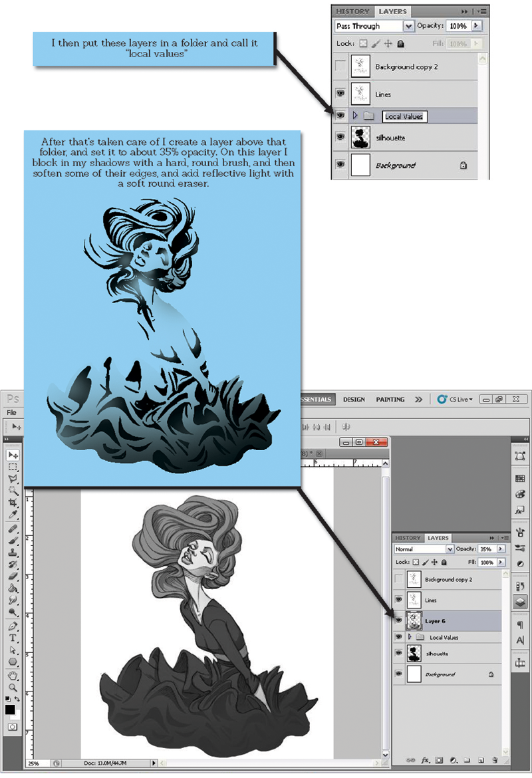The image size is (532, 778).
Task: Hide the Lines layer directly above Layer 6
Action: 399,600
